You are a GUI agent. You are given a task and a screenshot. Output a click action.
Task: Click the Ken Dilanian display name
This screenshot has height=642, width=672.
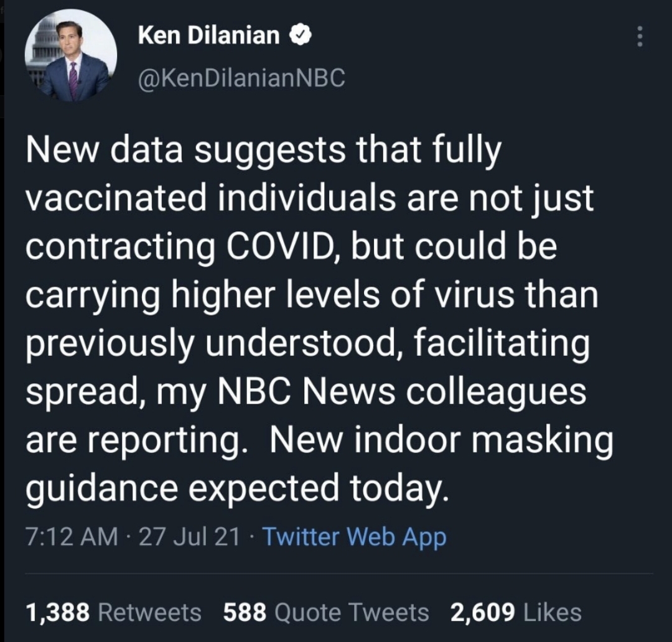[208, 36]
